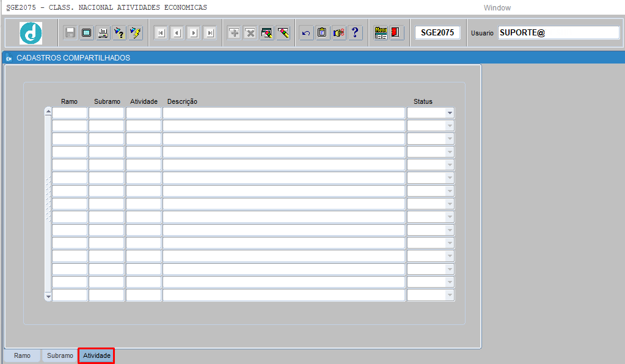625x364 pixels.
Task: Jump to the last record
Action: 210,32
